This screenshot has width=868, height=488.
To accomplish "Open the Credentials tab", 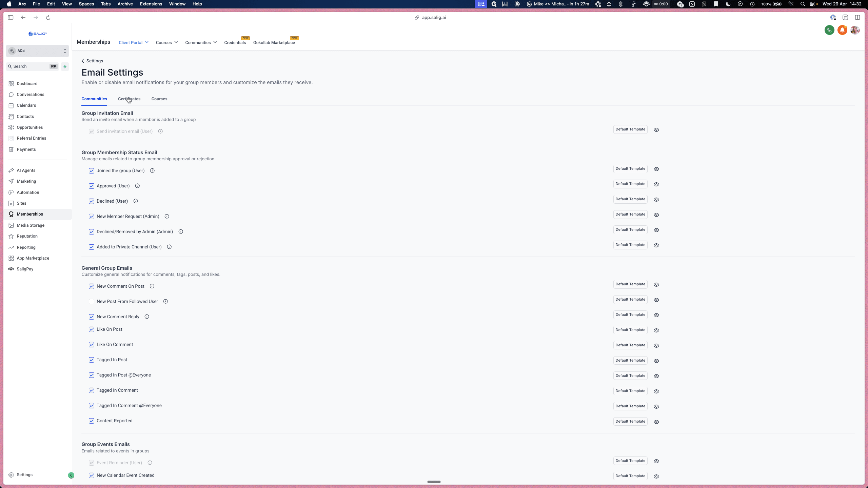I will pyautogui.click(x=235, y=42).
